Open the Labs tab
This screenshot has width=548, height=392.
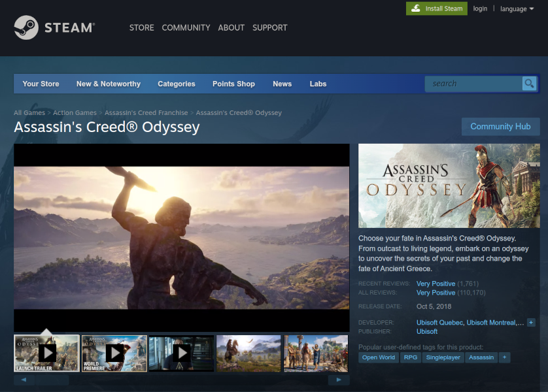(318, 84)
